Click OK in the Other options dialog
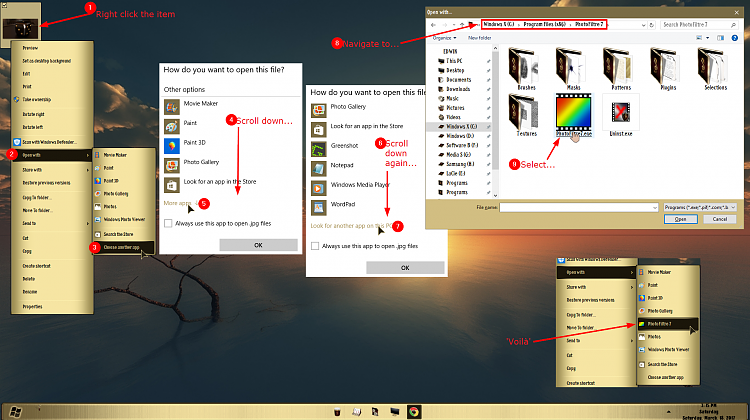 tap(258, 245)
